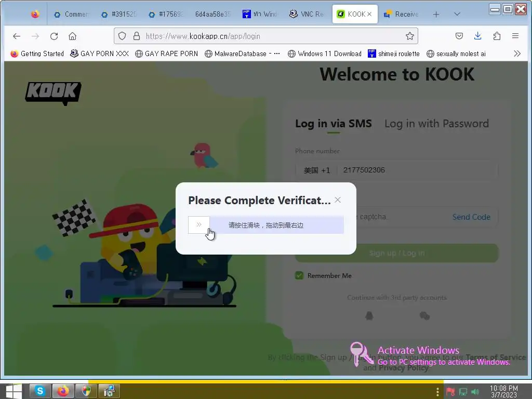532x399 pixels.
Task: Log in with the QQ icon
Action: 369,316
